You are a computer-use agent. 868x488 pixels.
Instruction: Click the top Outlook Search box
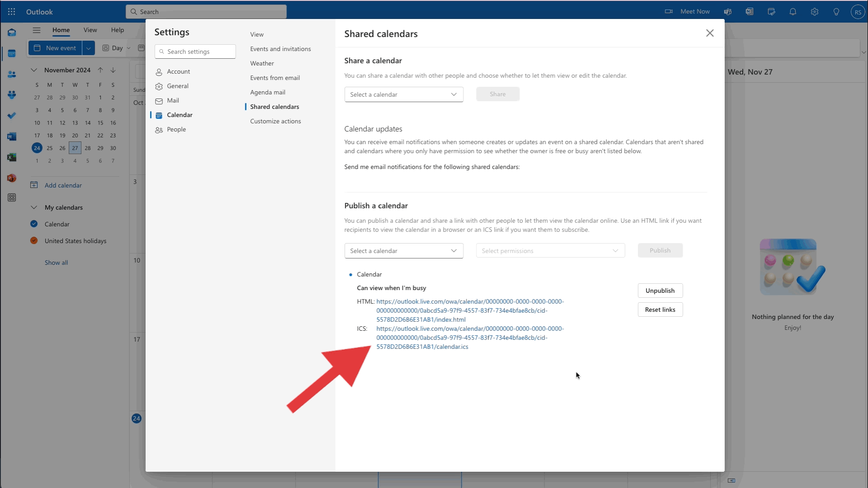(206, 12)
